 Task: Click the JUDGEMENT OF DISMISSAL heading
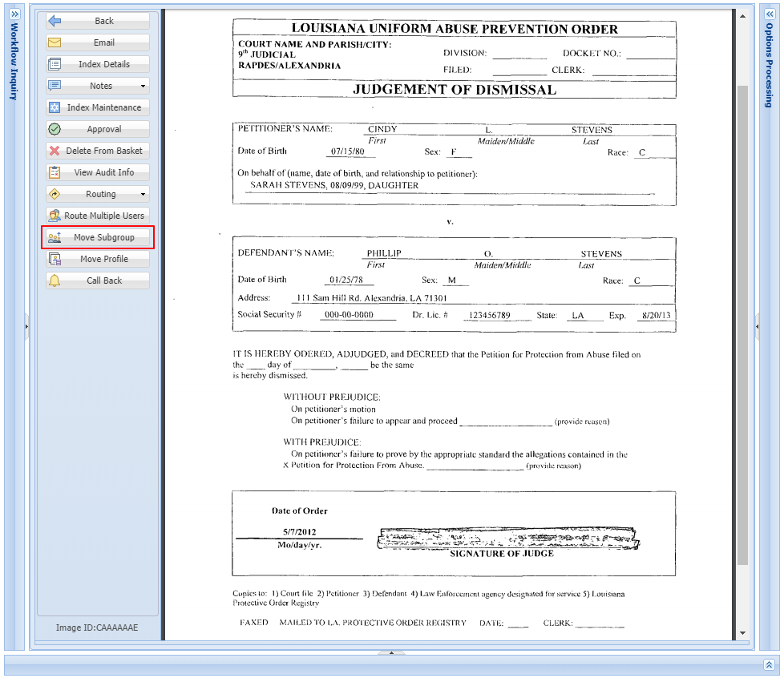455,90
